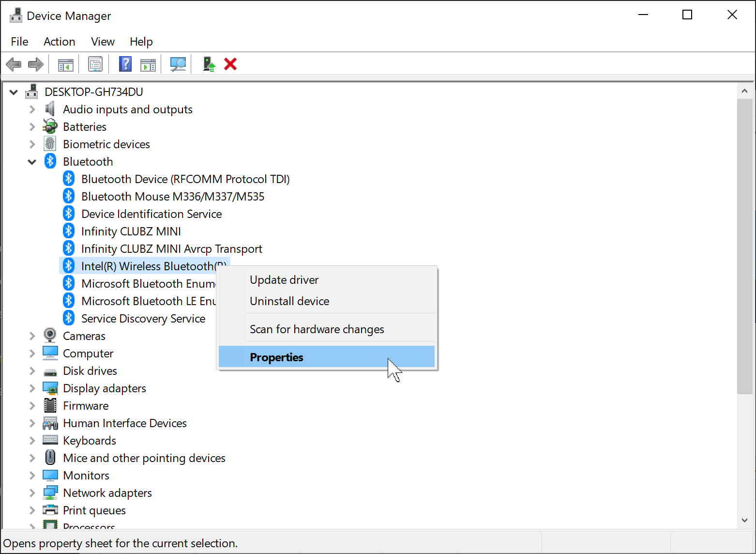Screen dimensions: 756x554
Task: Click the Mice and other pointing devices icon
Action: (x=50, y=457)
